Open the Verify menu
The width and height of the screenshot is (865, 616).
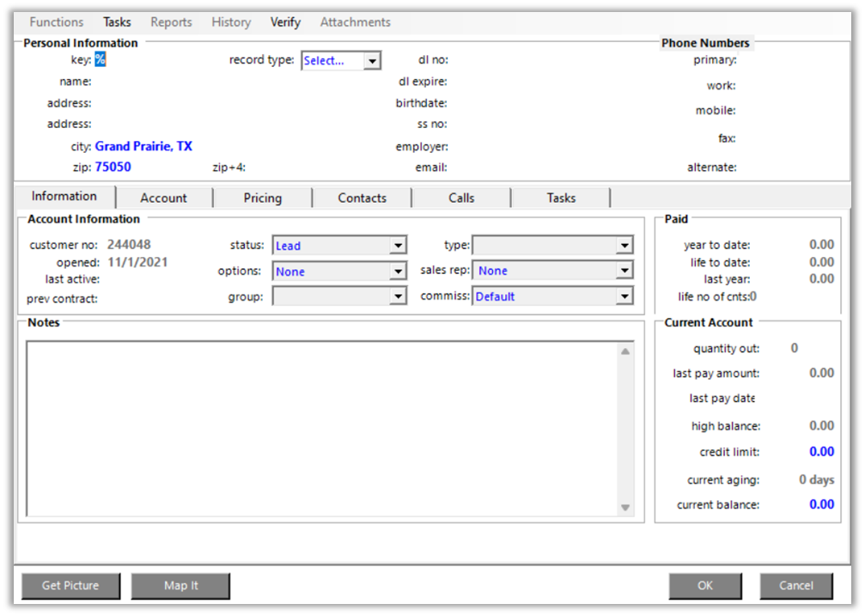click(285, 22)
